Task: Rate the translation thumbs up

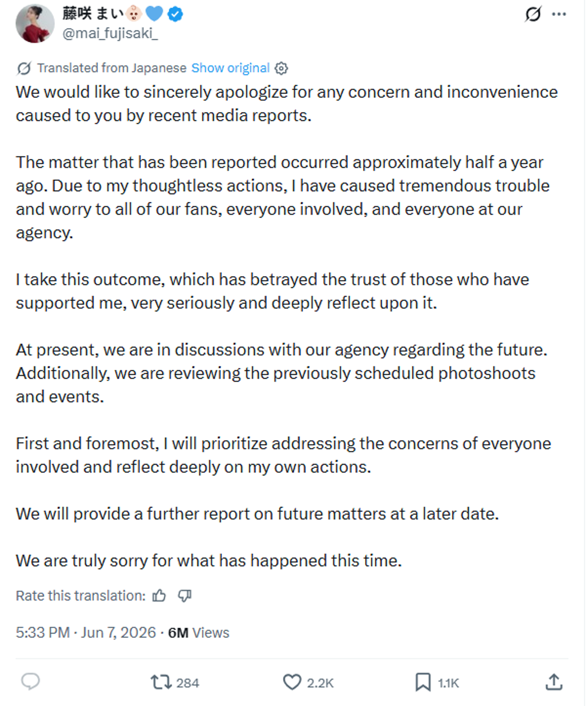Action: tap(159, 595)
